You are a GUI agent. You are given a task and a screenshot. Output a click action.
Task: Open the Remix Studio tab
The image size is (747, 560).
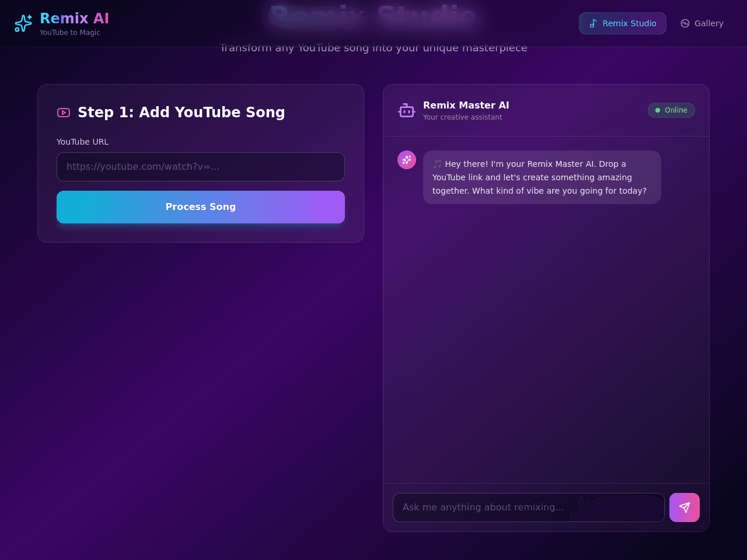coord(623,23)
